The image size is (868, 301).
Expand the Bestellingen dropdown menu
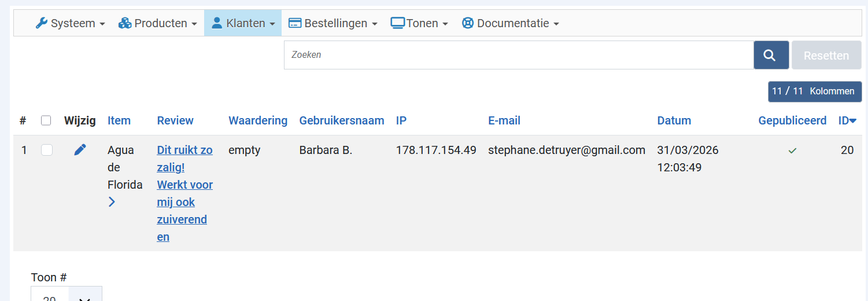click(x=333, y=23)
